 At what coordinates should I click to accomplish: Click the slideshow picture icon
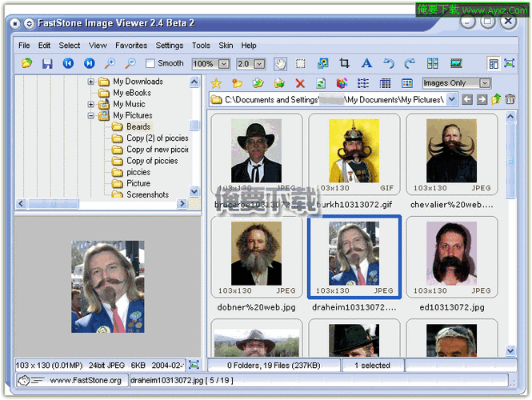456,63
